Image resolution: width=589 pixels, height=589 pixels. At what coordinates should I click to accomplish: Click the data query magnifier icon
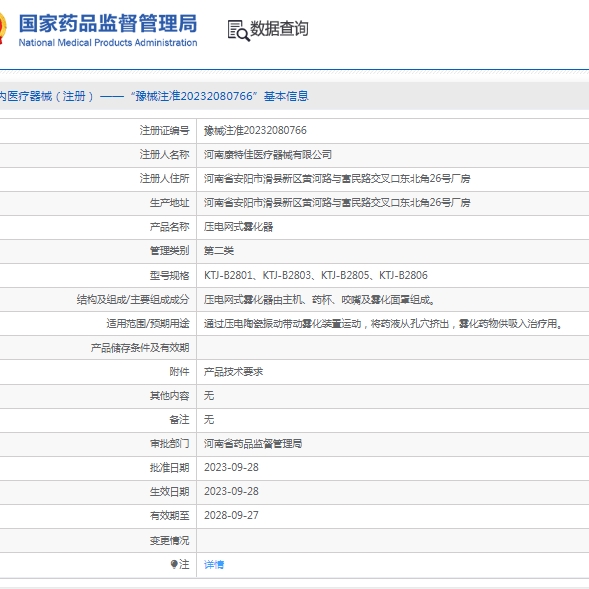[239, 30]
